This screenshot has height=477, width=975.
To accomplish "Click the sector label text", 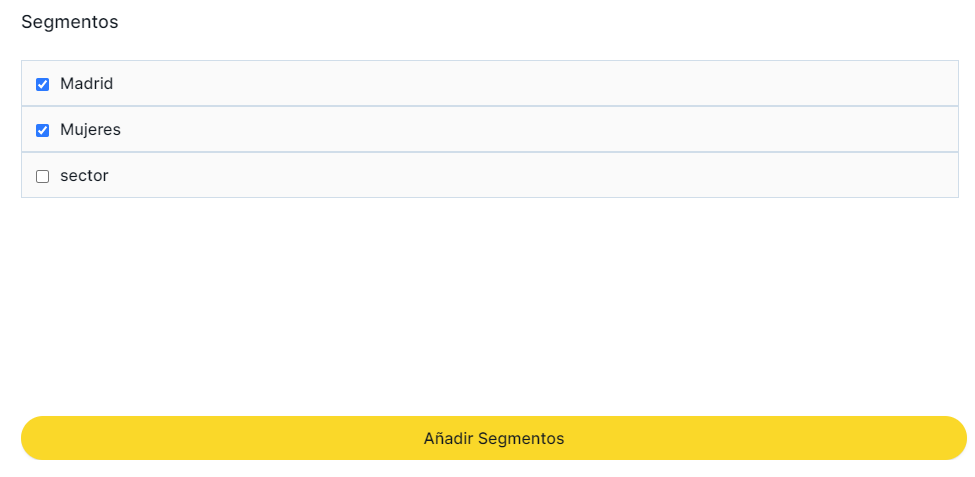I will [x=84, y=176].
